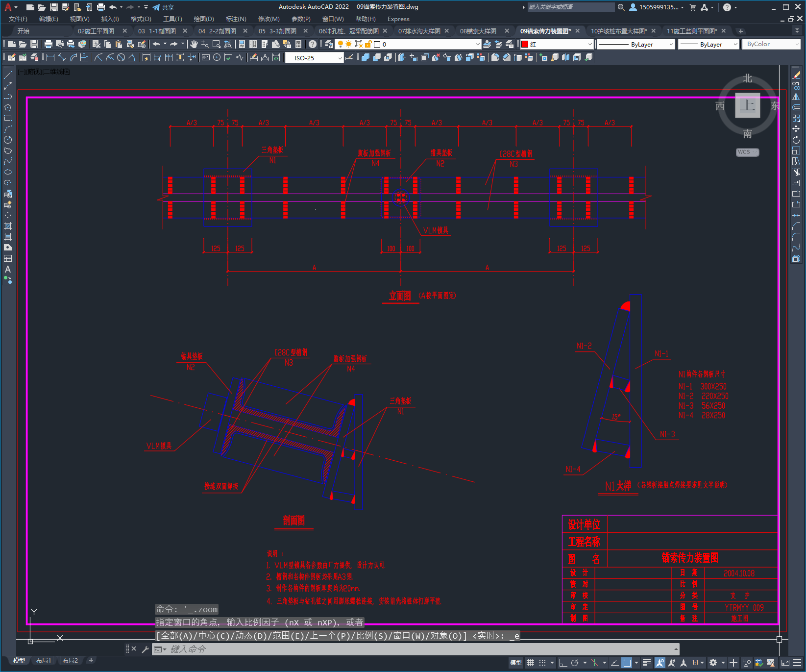Toggle object snap tracking in status bar
The image size is (806, 672).
614,663
